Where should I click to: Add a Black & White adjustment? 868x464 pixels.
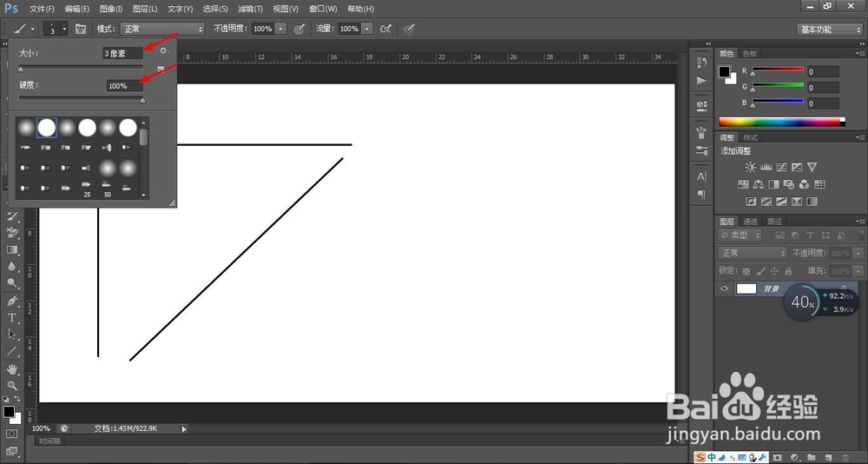773,184
